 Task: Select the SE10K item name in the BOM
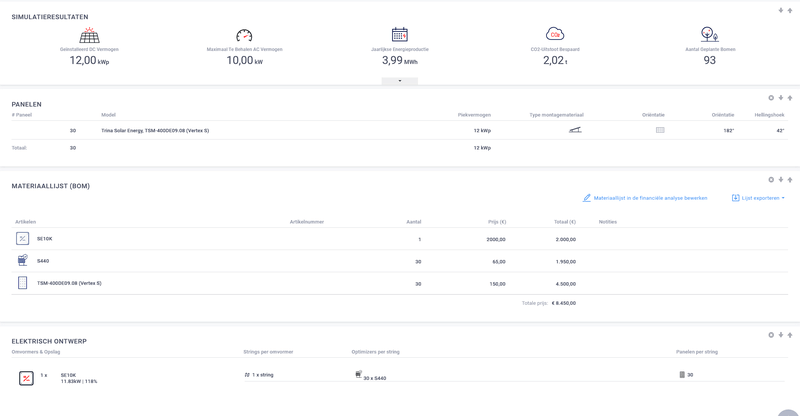[44, 239]
